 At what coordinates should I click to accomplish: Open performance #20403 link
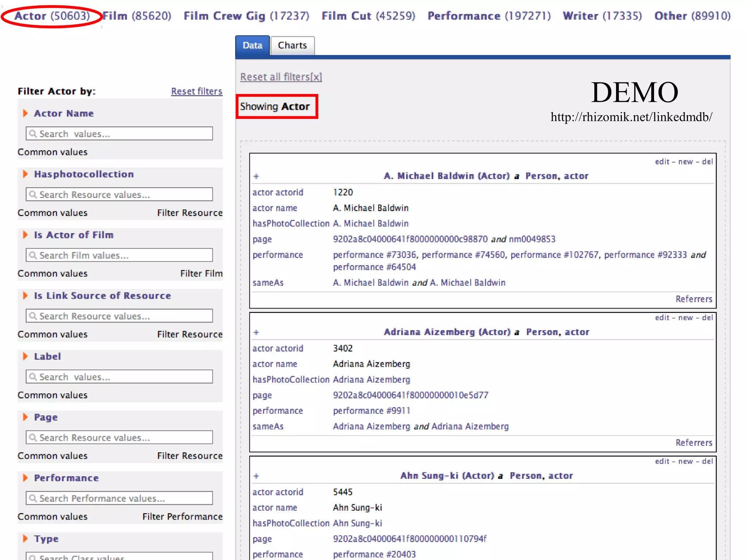click(374, 555)
